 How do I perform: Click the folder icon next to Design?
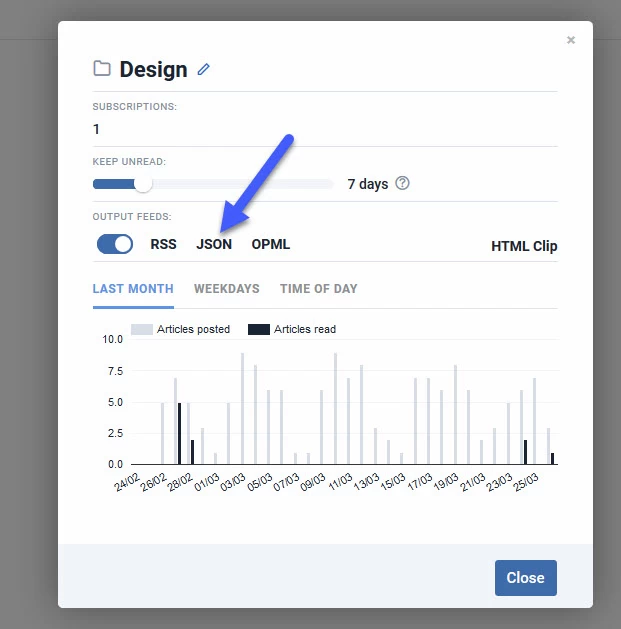coord(102,69)
